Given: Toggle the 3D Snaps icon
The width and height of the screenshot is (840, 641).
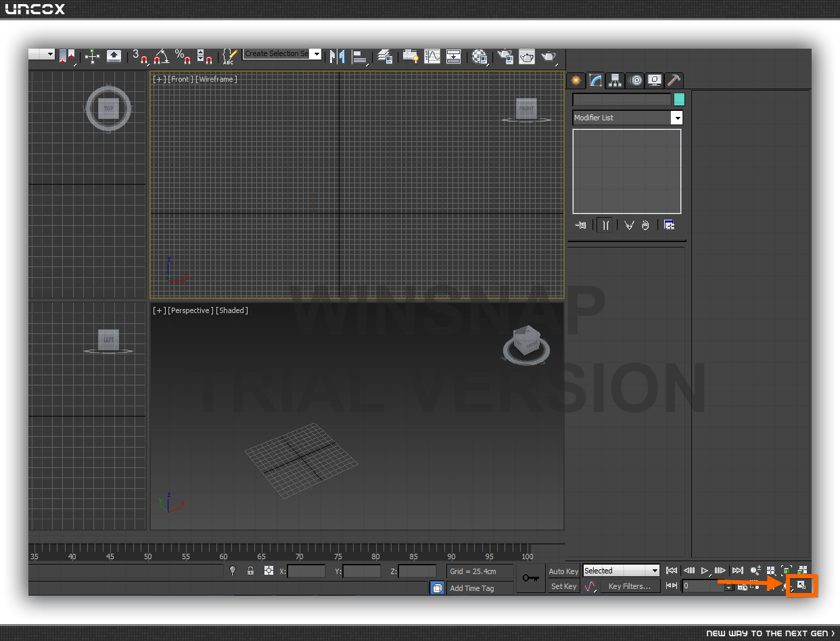Looking at the screenshot, I should click(140, 56).
